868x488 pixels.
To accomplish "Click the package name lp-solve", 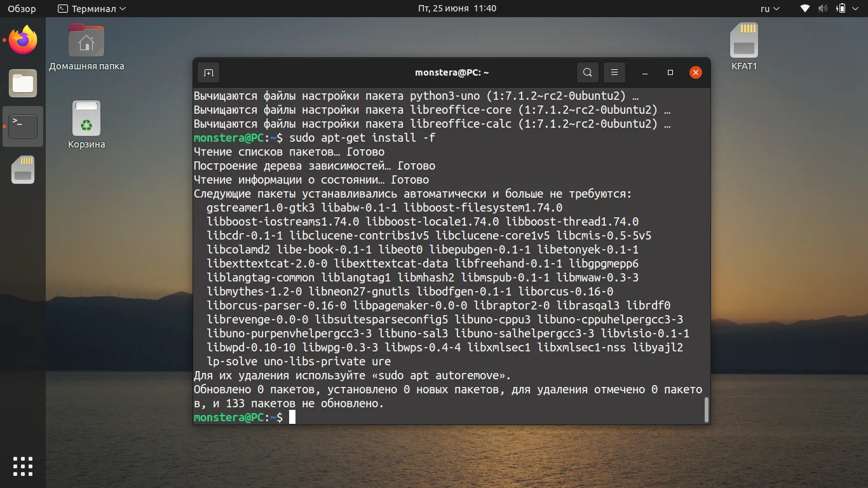I will 232,362.
